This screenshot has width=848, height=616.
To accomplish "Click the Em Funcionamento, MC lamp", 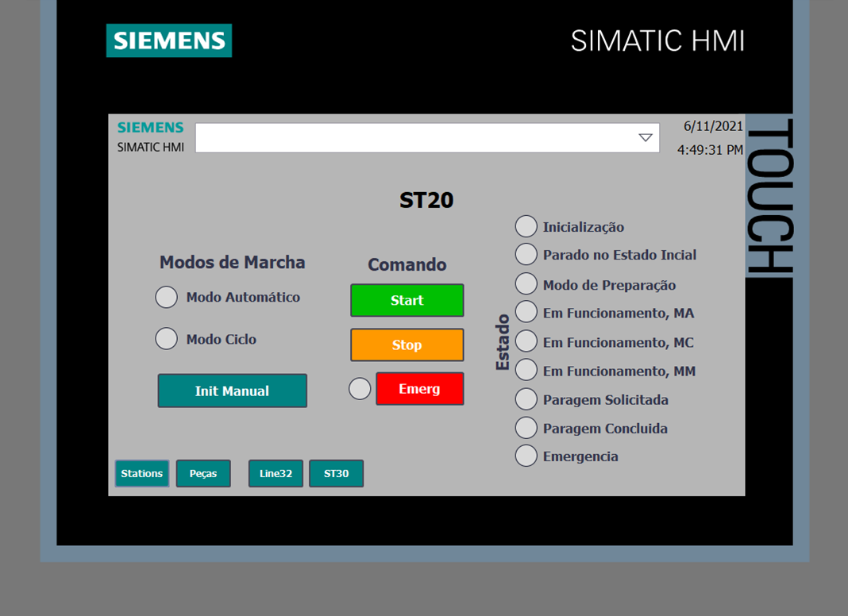I will pos(526,341).
